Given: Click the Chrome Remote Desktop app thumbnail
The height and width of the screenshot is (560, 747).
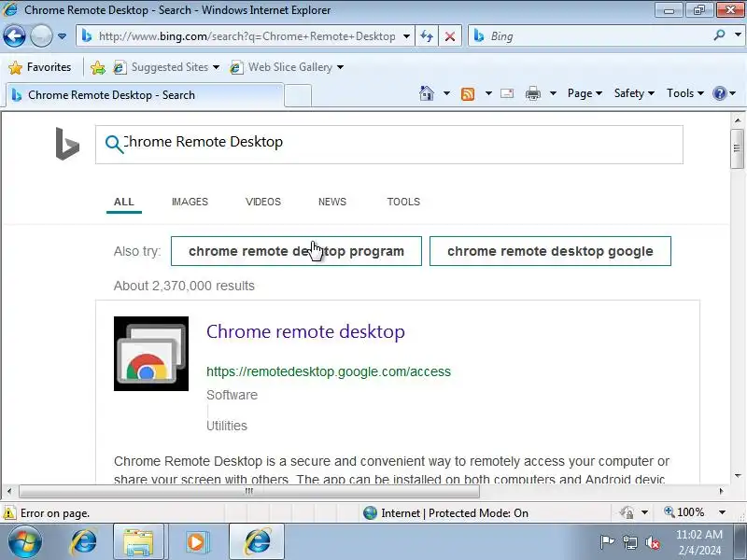Looking at the screenshot, I should (x=151, y=354).
